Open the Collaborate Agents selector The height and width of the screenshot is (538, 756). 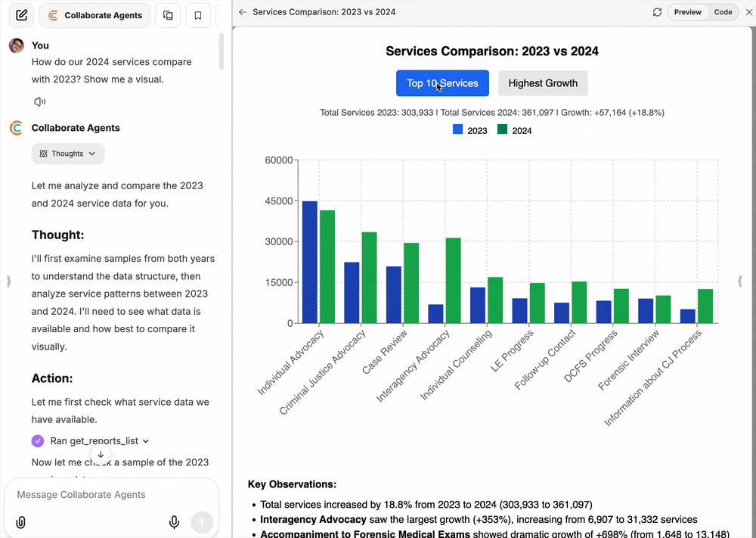pos(94,15)
